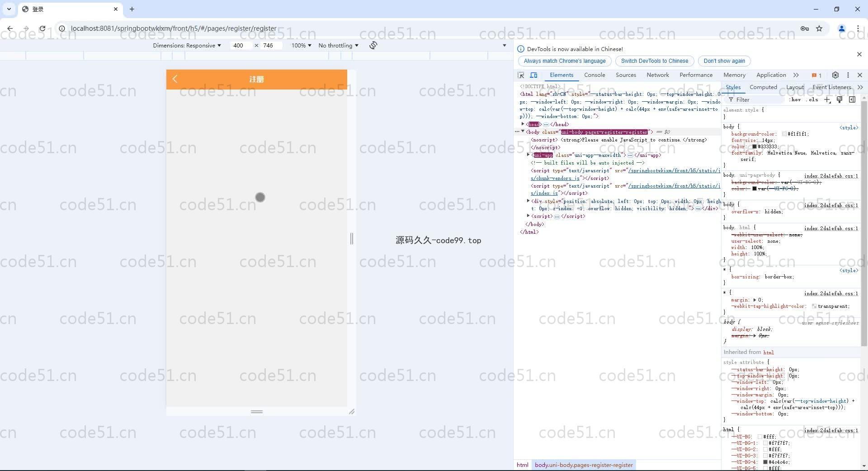Image resolution: width=868 pixels, height=471 pixels.
Task: Open the issues counter showing 1
Action: [x=816, y=75]
